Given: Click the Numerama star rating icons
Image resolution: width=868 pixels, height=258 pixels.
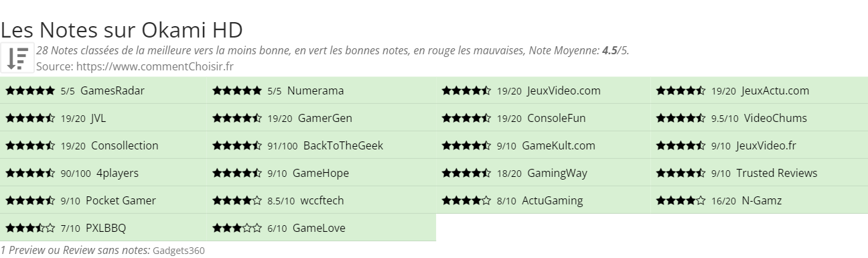Looking at the screenshot, I should [x=237, y=91].
